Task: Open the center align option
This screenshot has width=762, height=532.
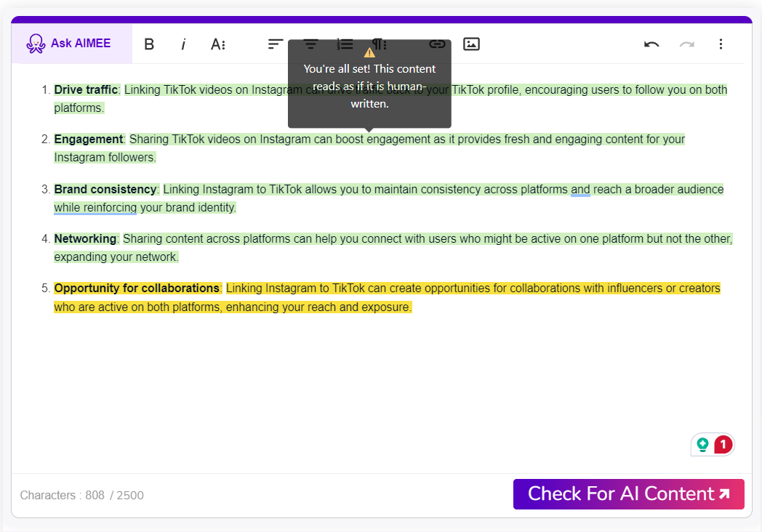Action: 310,44
